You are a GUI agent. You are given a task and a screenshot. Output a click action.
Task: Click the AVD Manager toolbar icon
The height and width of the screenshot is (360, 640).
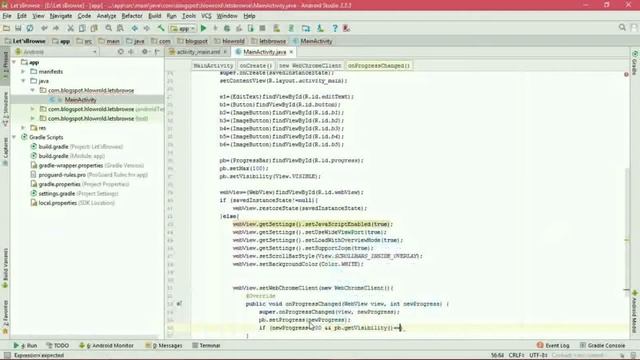coord(277,28)
